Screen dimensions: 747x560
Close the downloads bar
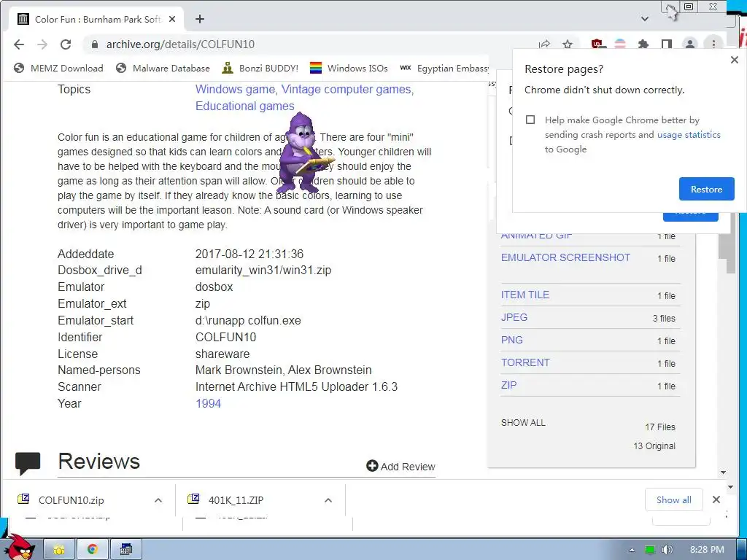pyautogui.click(x=716, y=499)
